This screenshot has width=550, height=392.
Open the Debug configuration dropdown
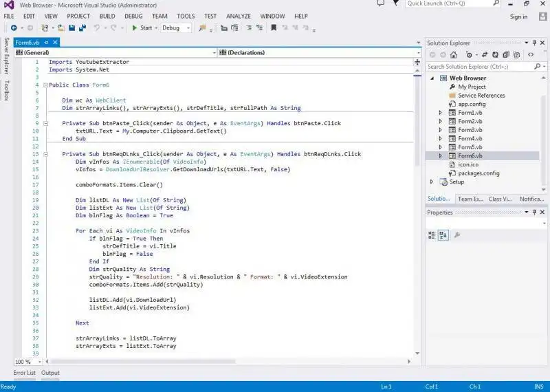[x=176, y=28]
